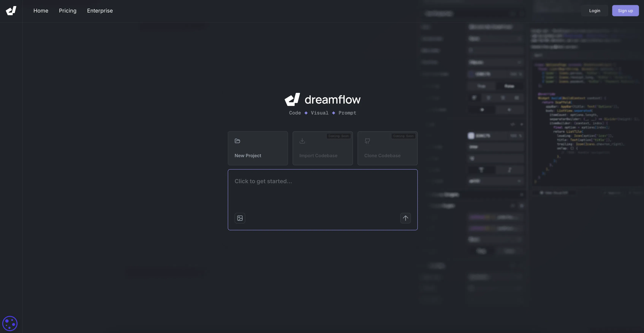The height and width of the screenshot is (333, 644).
Task: Click the Coming Soon badge on Clone Codebase
Action: pos(403,136)
